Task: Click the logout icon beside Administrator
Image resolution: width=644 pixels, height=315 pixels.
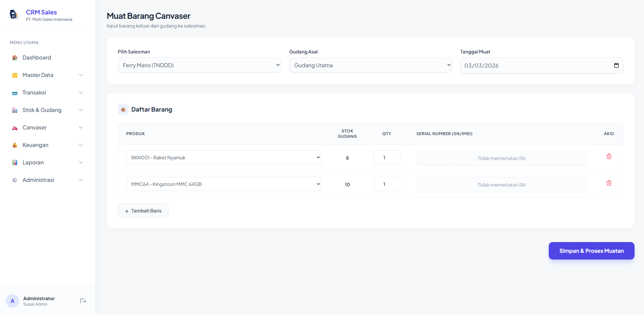Action: 83,301
